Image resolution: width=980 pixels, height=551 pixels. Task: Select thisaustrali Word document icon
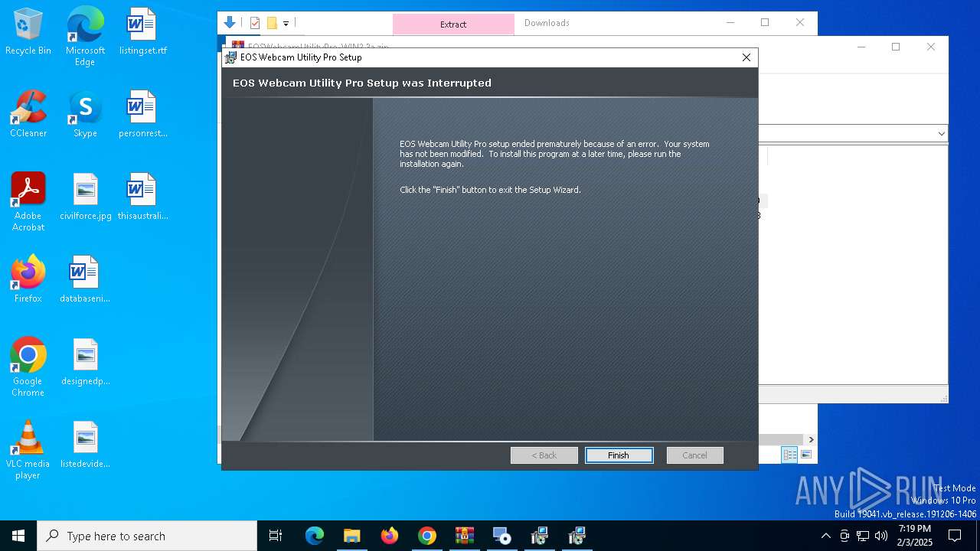tap(142, 197)
